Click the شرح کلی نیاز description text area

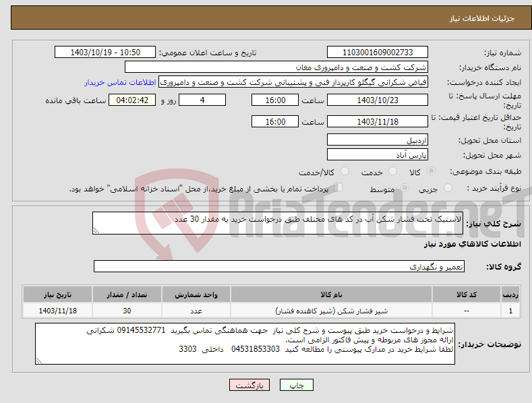(278, 223)
